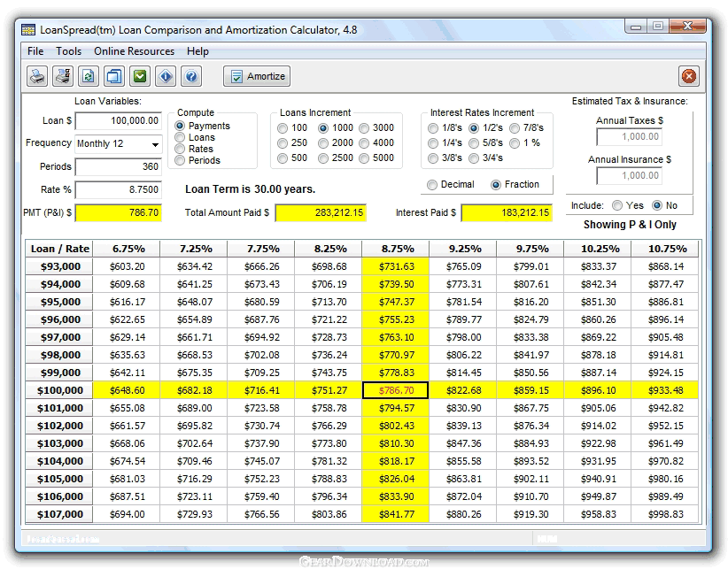728x569 pixels.
Task: Click the $93,000 row header
Action: click(59, 266)
